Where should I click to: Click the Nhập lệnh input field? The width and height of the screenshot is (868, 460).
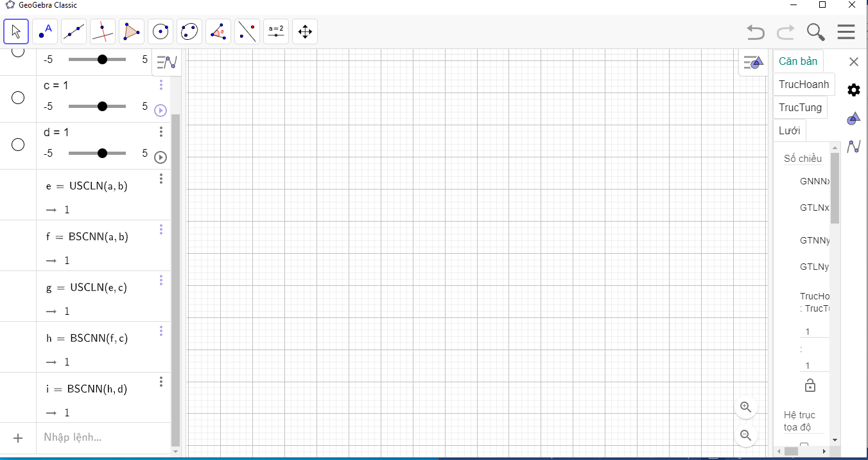point(103,438)
